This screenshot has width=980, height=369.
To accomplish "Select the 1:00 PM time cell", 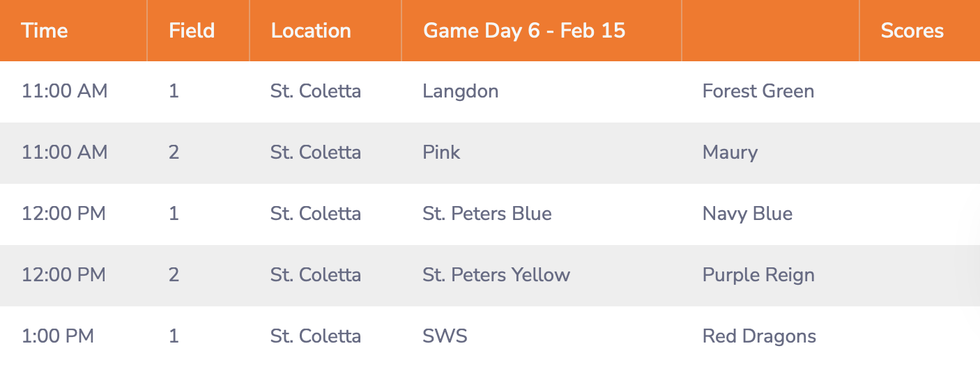I will 58,336.
